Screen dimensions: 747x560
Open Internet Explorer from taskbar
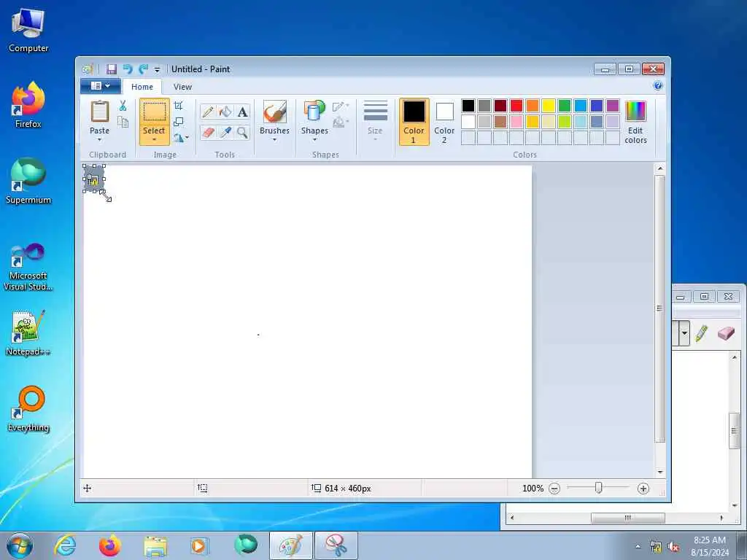pos(65,545)
